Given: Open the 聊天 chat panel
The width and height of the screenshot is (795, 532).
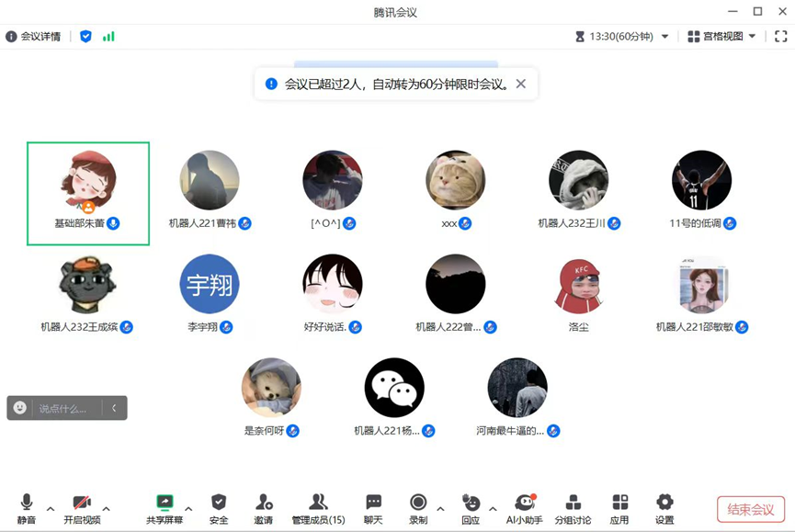Looking at the screenshot, I should 373,506.
